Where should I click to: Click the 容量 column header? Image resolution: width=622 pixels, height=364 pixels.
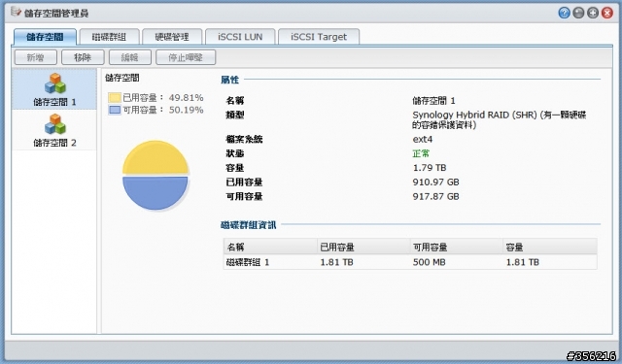click(550, 247)
